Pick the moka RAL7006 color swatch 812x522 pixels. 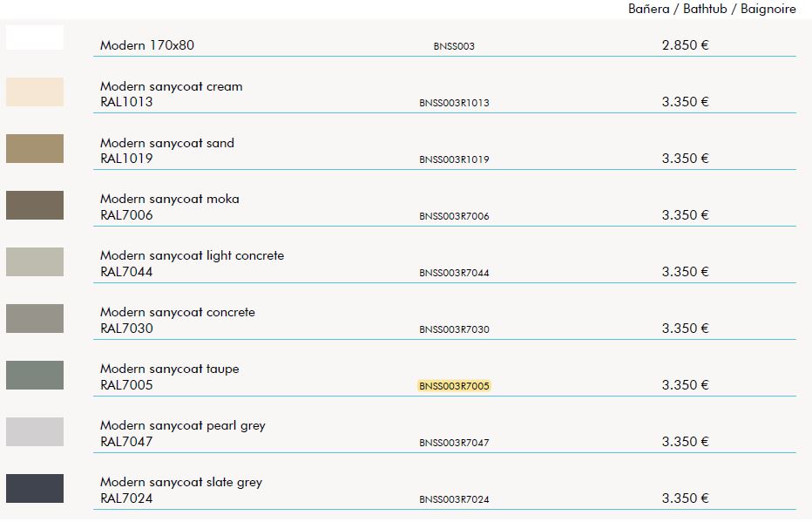tap(35, 205)
